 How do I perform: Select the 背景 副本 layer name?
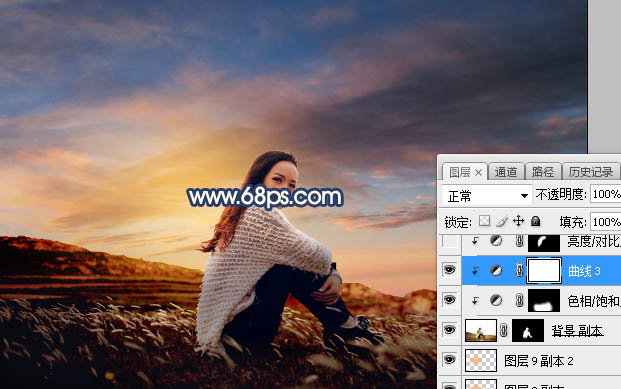point(577,331)
